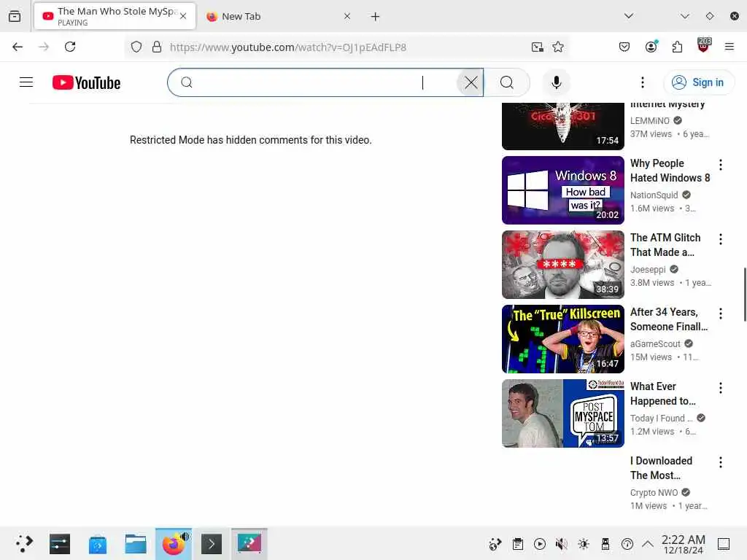Bookmark this page with the star
This screenshot has height=560, width=747.
click(x=558, y=47)
